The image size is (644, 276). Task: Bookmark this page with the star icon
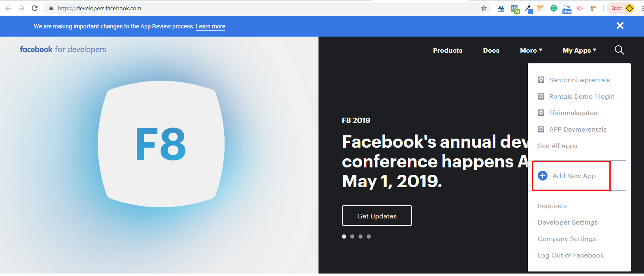[x=484, y=8]
